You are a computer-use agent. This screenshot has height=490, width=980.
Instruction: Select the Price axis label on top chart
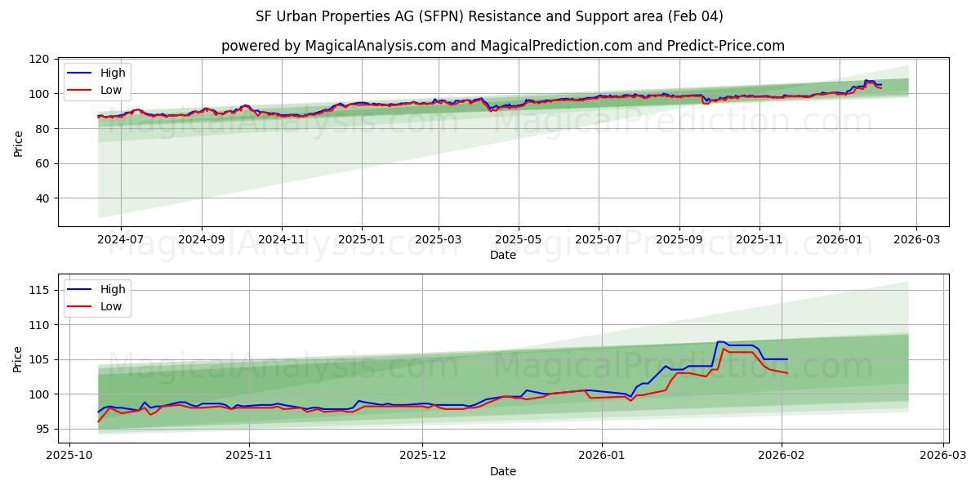click(x=20, y=141)
